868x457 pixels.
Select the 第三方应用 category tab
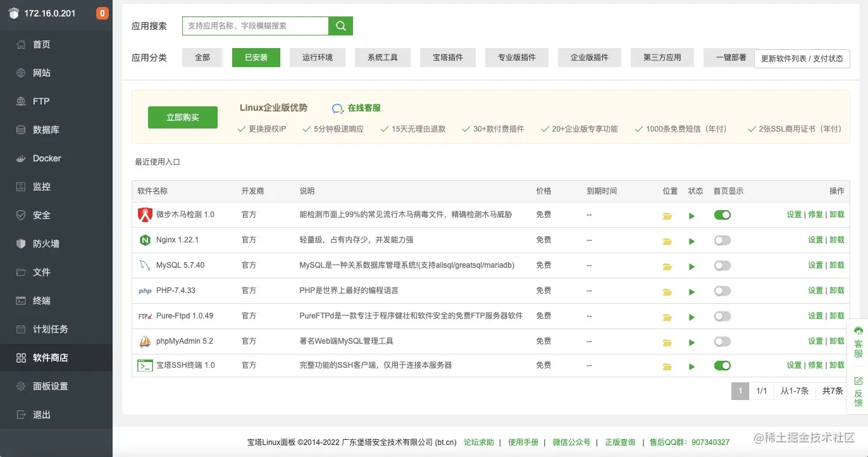(662, 58)
